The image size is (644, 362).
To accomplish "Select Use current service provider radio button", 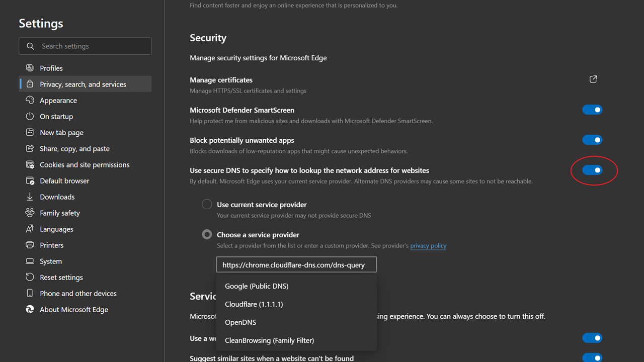I will (x=207, y=204).
